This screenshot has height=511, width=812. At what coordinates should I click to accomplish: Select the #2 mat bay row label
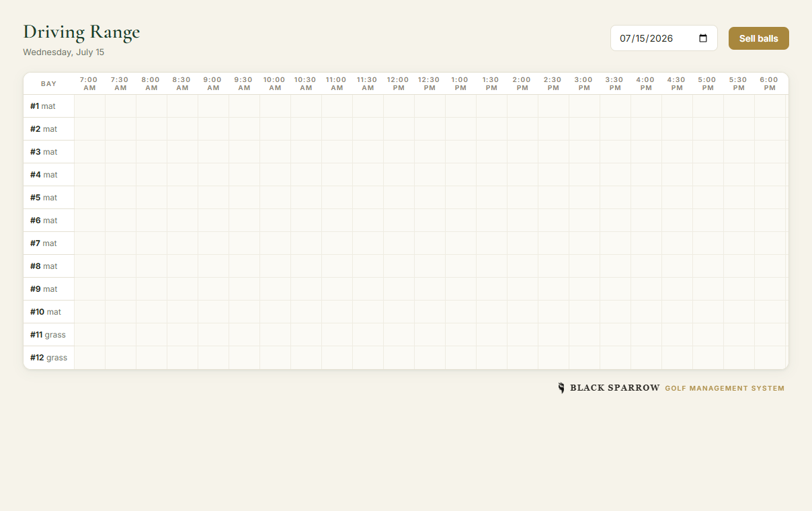49,129
